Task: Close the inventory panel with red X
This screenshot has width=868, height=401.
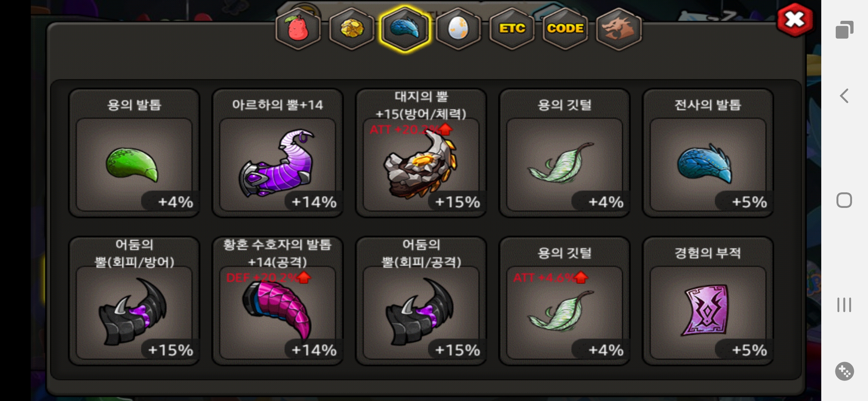Action: pos(795,20)
